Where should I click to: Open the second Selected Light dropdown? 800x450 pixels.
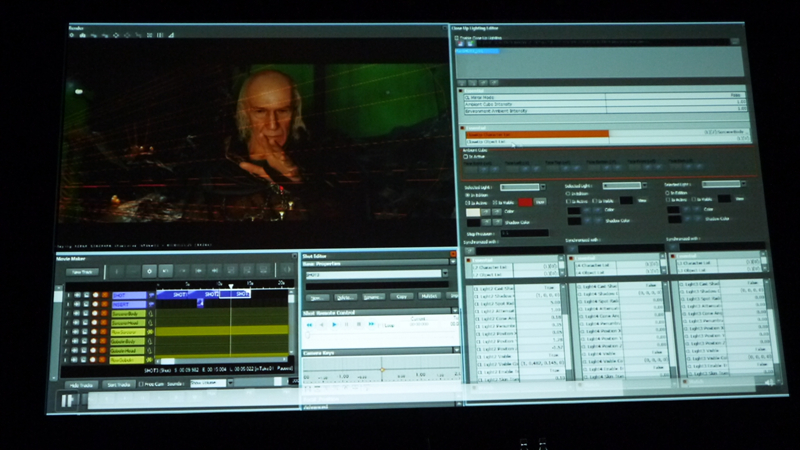click(x=644, y=186)
